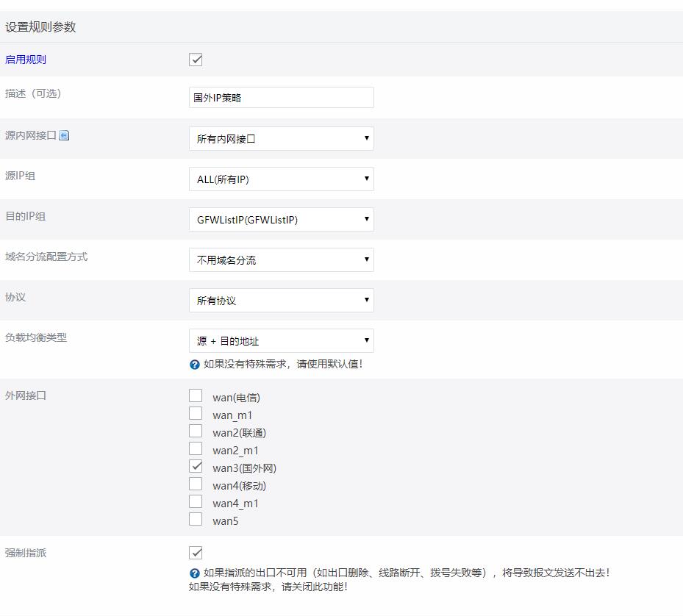Tick the wan4(移动) checkbox
Viewport: 683px width, 616px height.
pyautogui.click(x=196, y=484)
